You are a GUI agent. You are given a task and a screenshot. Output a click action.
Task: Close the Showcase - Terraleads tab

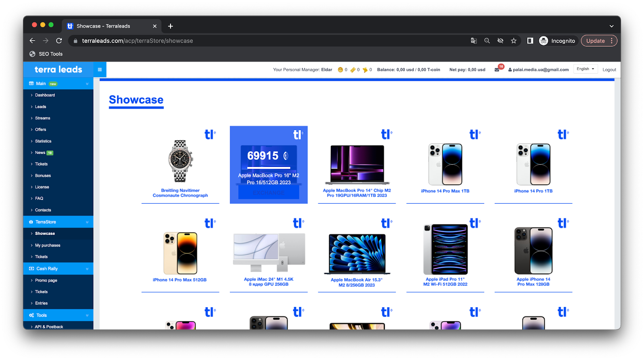155,26
